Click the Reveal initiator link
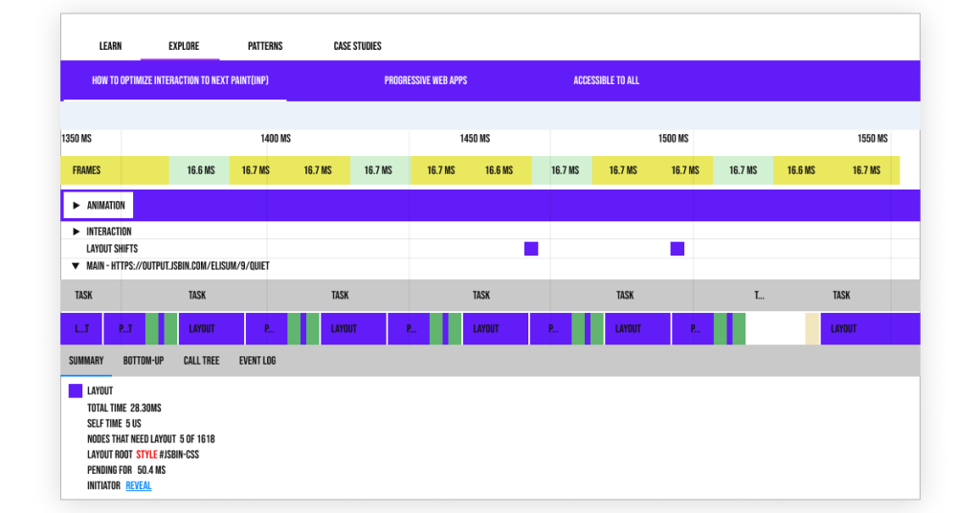980x513 pixels. (139, 486)
